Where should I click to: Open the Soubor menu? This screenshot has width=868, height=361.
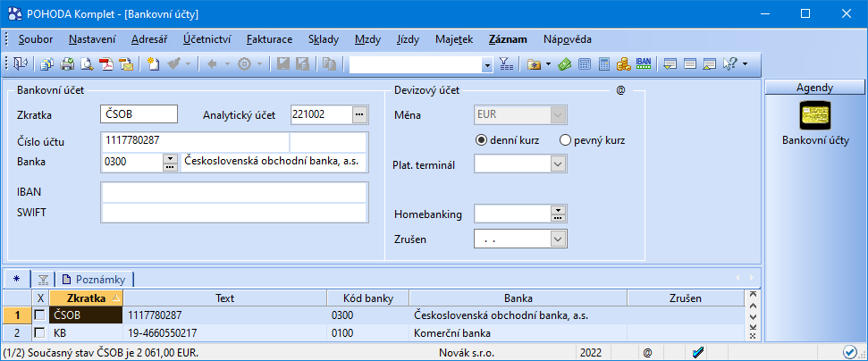coord(36,39)
